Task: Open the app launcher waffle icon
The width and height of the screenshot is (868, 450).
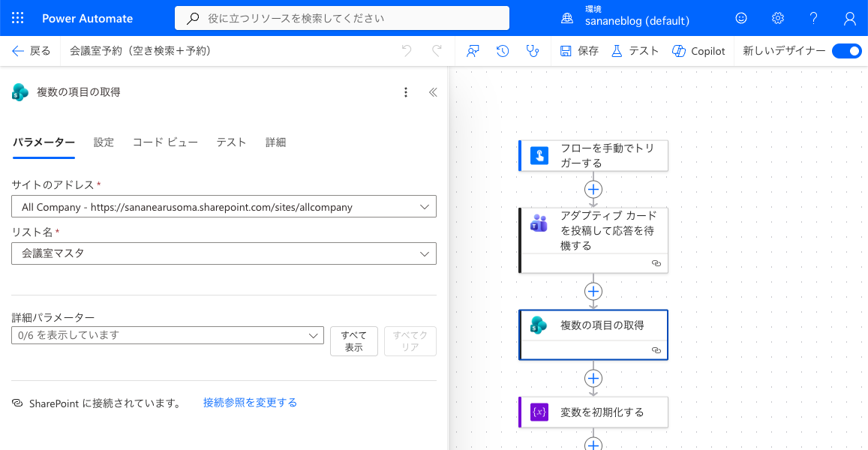Action: tap(18, 18)
